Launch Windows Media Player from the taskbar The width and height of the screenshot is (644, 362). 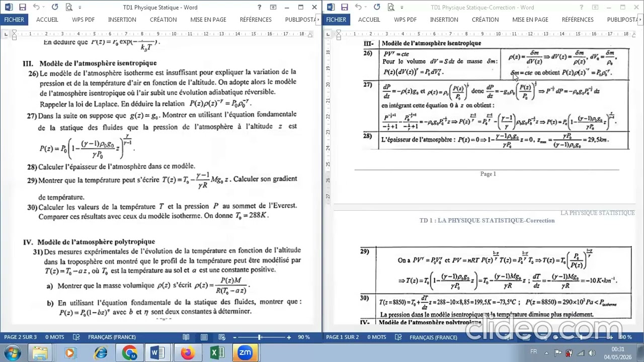click(69, 353)
